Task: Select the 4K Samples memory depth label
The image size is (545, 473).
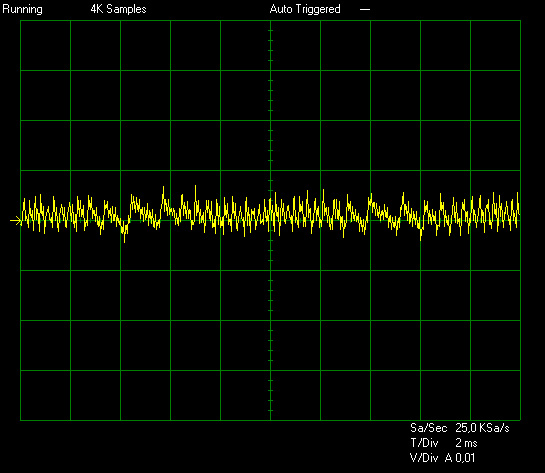Action: tap(119, 9)
